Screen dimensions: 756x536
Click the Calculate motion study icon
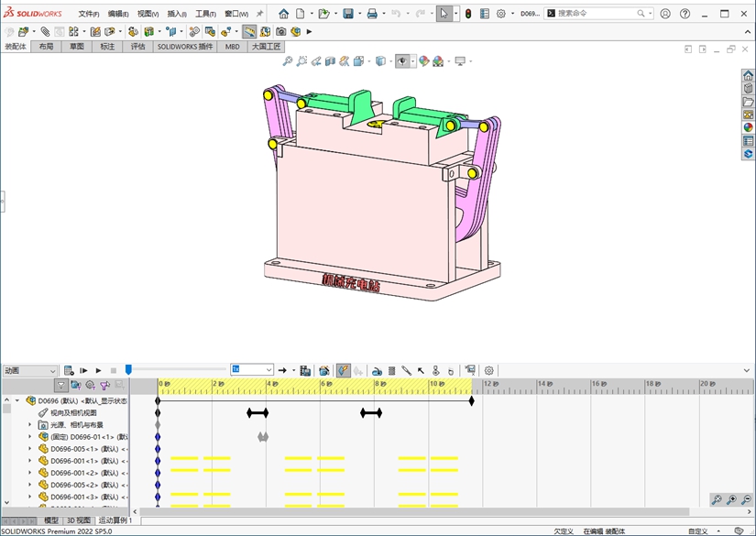pos(69,370)
